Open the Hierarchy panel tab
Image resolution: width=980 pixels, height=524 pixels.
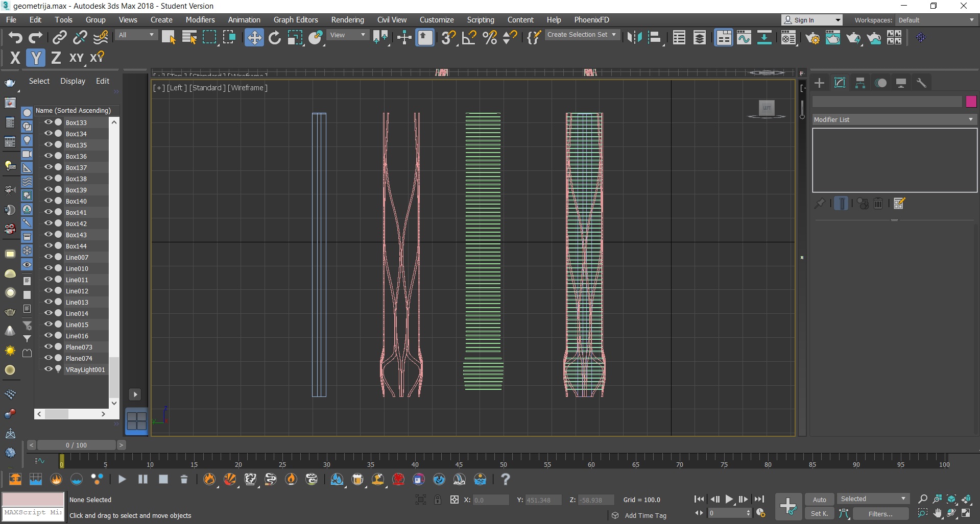pyautogui.click(x=861, y=83)
